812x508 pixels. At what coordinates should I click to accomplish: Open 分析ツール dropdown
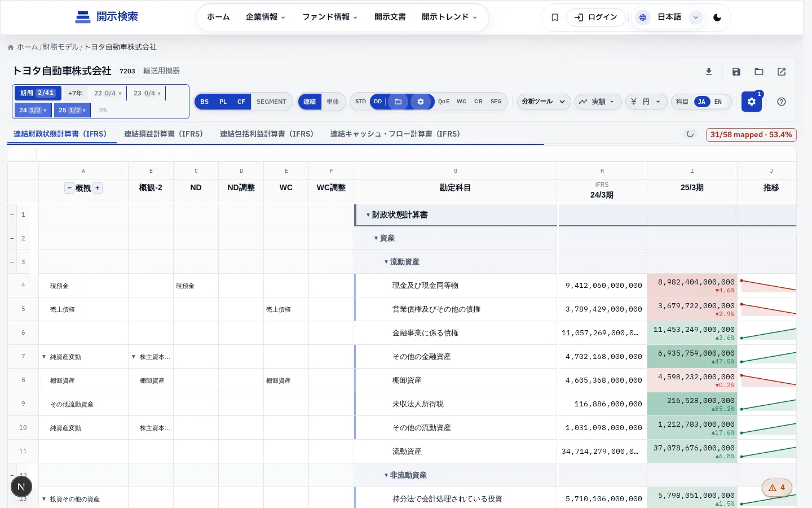pyautogui.click(x=544, y=102)
